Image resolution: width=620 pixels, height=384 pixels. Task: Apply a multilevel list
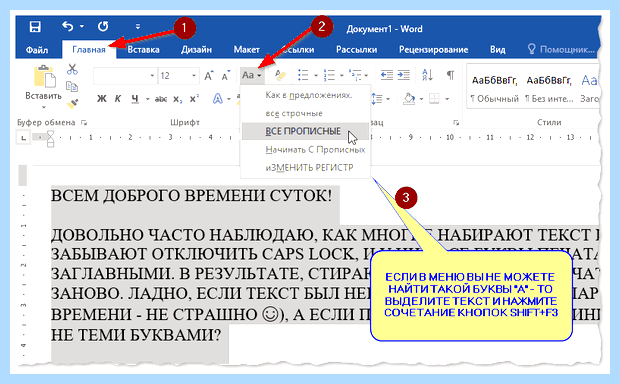pos(355,75)
